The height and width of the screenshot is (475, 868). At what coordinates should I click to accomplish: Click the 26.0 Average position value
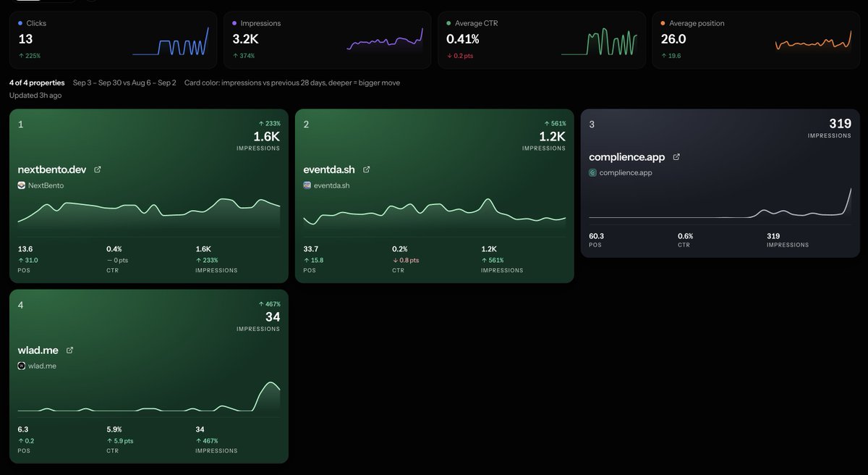pos(673,39)
